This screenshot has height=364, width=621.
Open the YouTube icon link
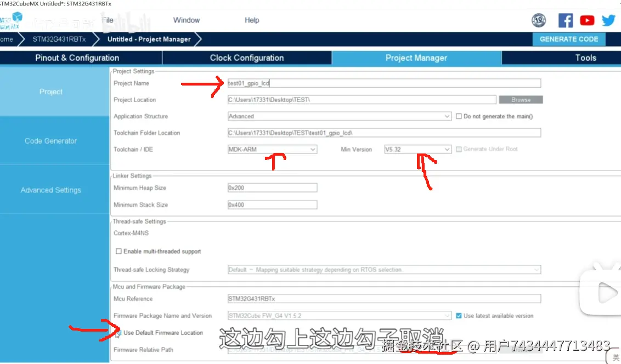tap(587, 20)
